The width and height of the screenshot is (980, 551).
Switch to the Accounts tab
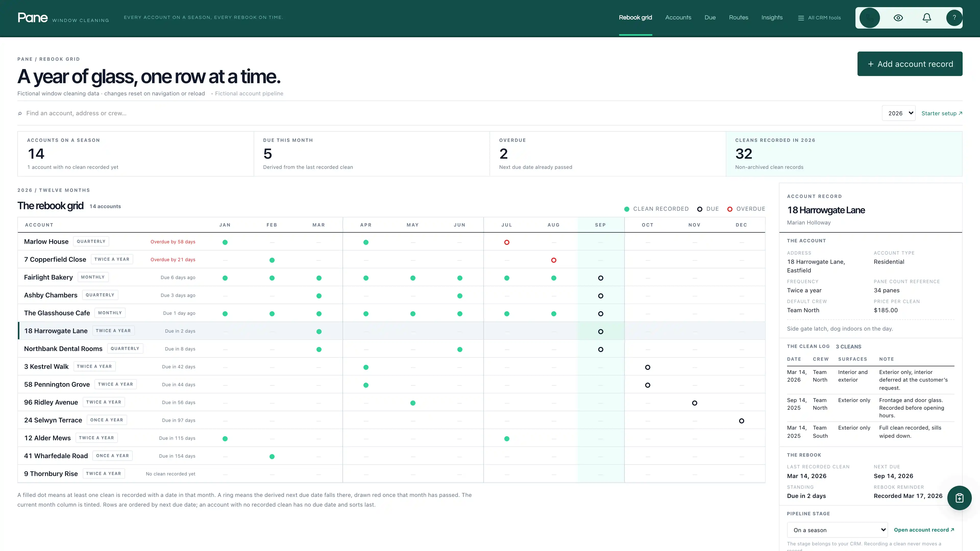678,18
